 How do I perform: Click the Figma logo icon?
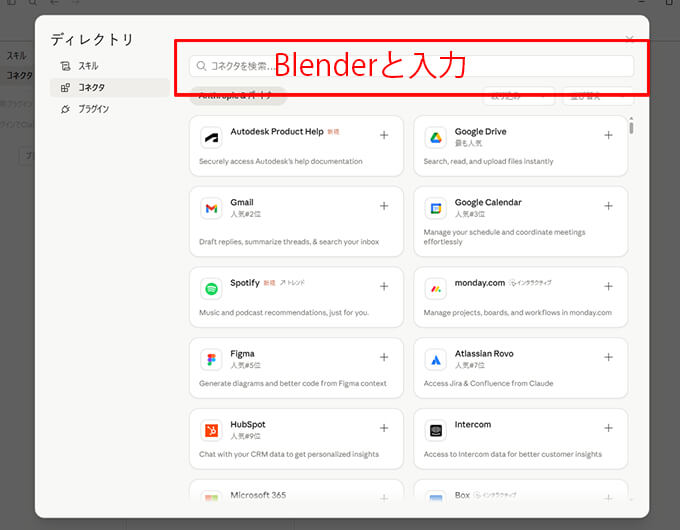tap(211, 360)
